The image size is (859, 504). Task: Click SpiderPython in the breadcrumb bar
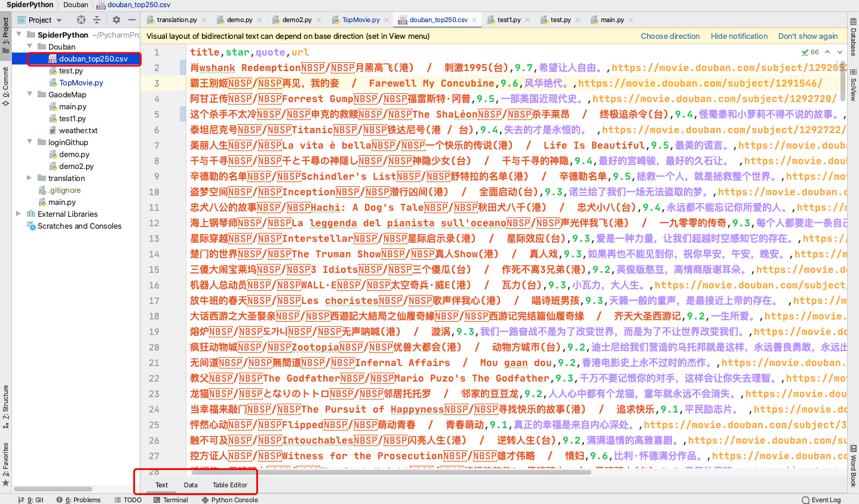coord(30,5)
